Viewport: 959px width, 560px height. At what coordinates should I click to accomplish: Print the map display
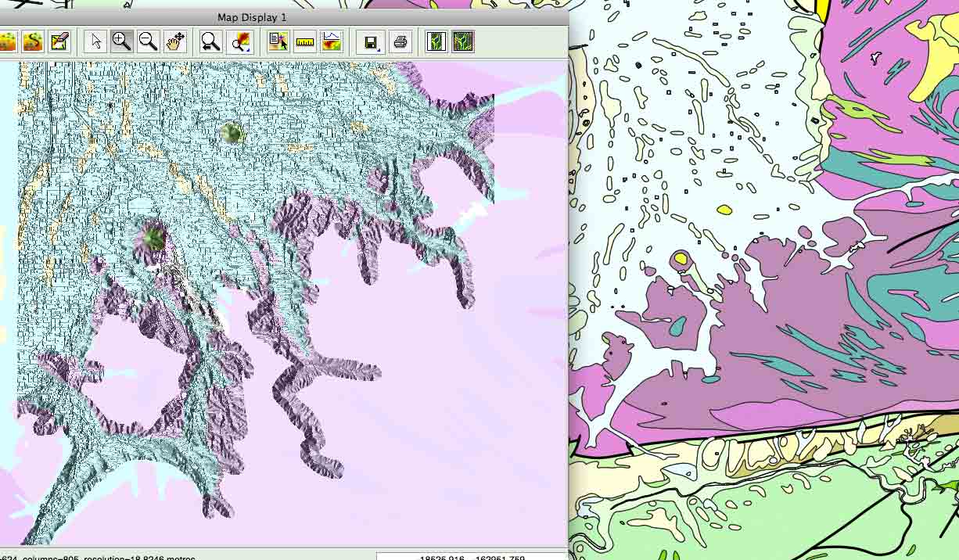400,41
